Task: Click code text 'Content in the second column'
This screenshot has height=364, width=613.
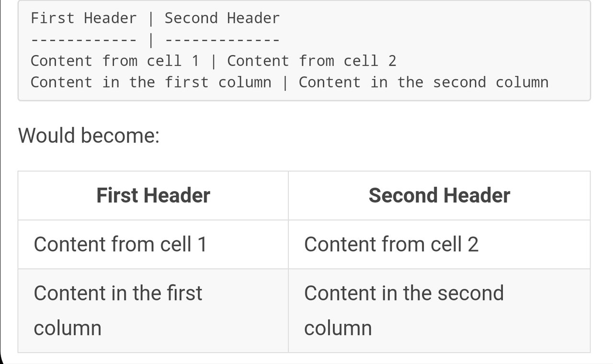Action: pos(423,82)
